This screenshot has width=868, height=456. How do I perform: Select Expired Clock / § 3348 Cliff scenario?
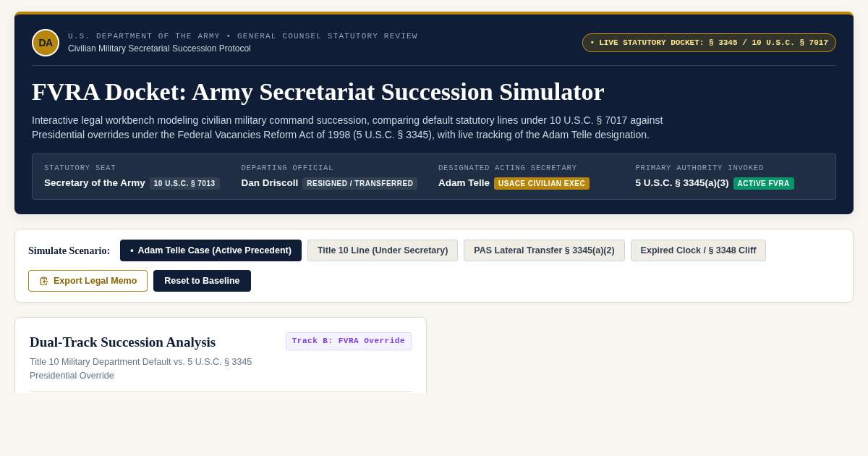[698, 250]
